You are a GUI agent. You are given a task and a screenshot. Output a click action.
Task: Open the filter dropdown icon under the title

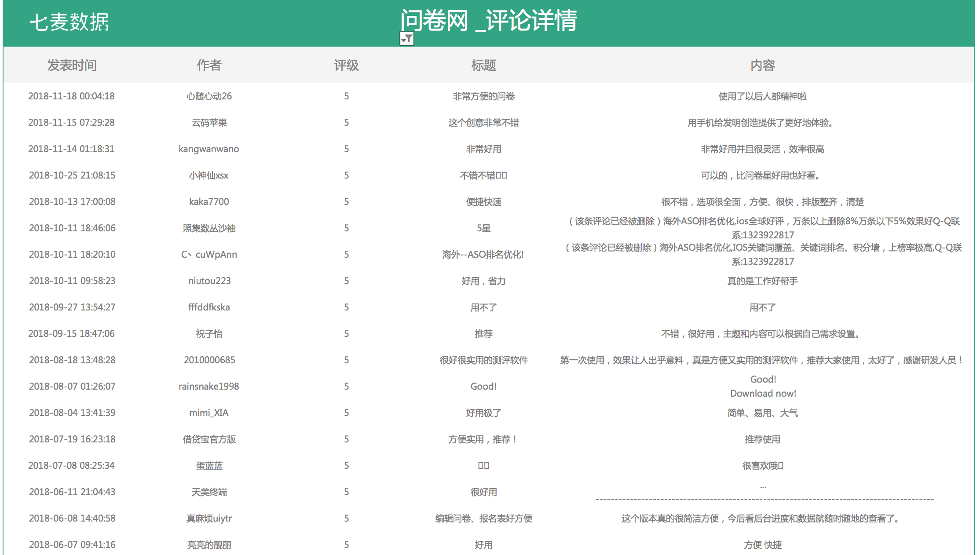(406, 39)
